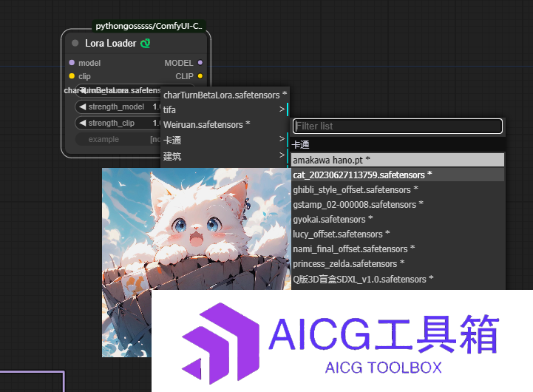Click the 卡通 submenu header label
The image size is (533, 392).
[x=300, y=144]
